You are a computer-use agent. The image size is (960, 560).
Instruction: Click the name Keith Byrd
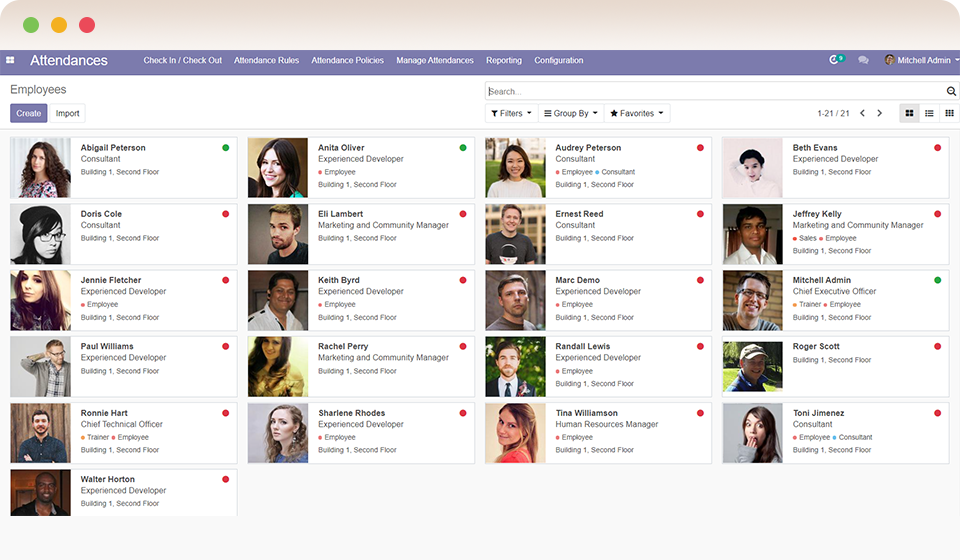point(339,280)
